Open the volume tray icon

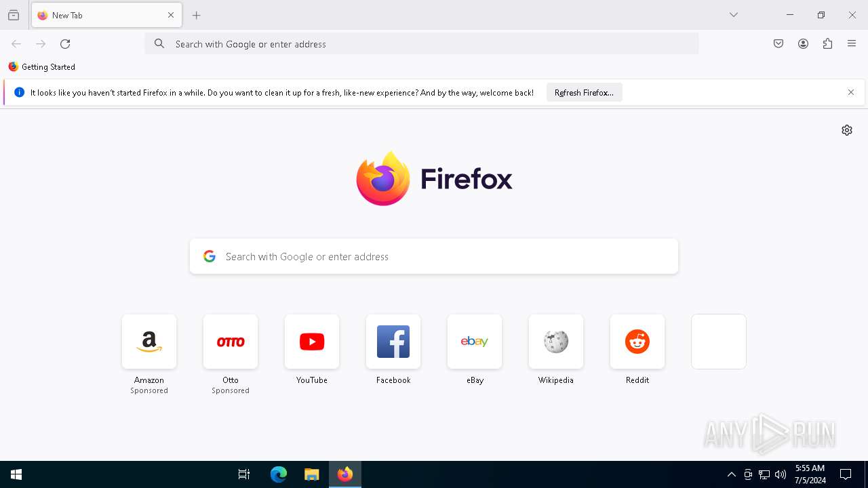(x=781, y=474)
